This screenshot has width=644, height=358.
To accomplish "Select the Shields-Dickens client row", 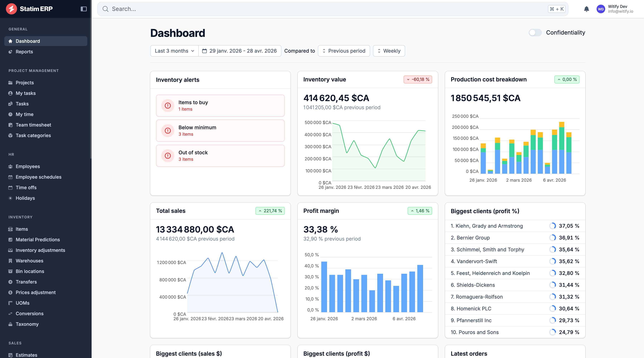I will [515, 285].
